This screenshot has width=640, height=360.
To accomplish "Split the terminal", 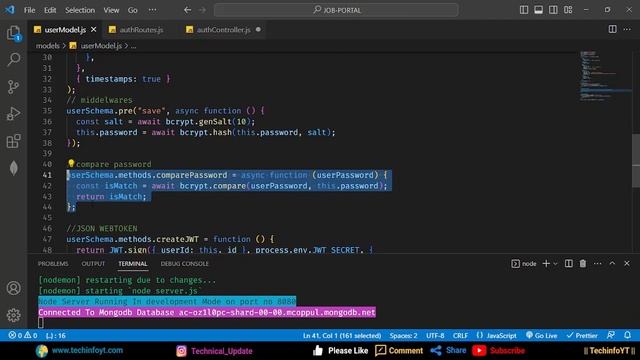I will (x=569, y=264).
